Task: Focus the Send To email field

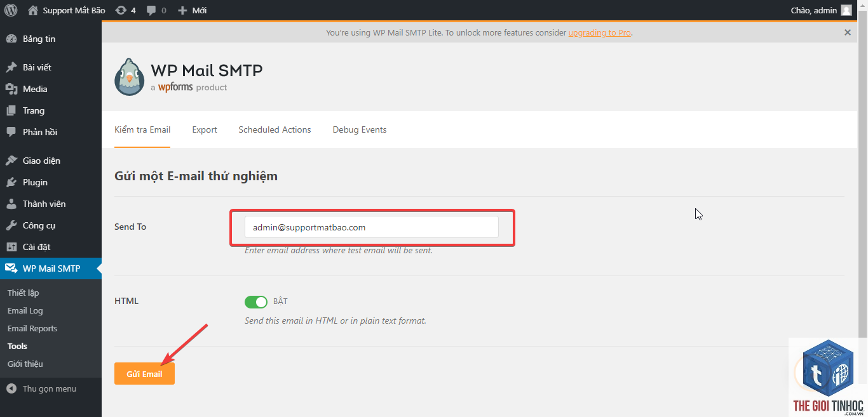Action: point(371,227)
